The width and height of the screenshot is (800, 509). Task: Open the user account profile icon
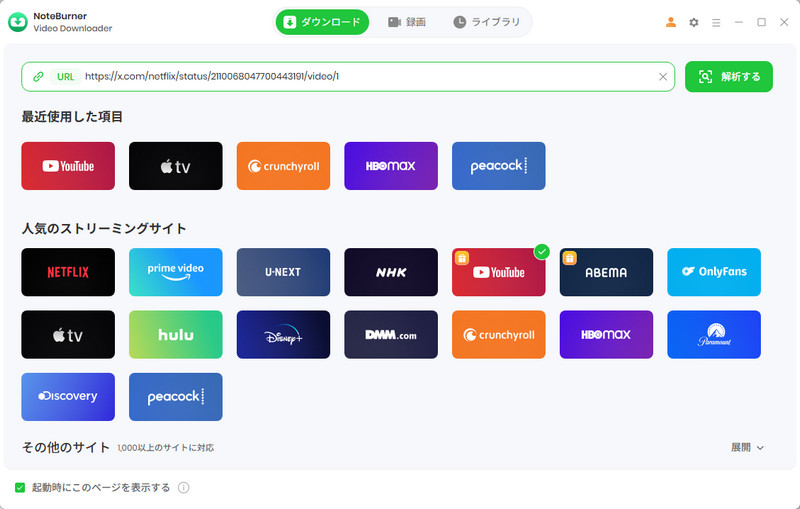[x=671, y=22]
